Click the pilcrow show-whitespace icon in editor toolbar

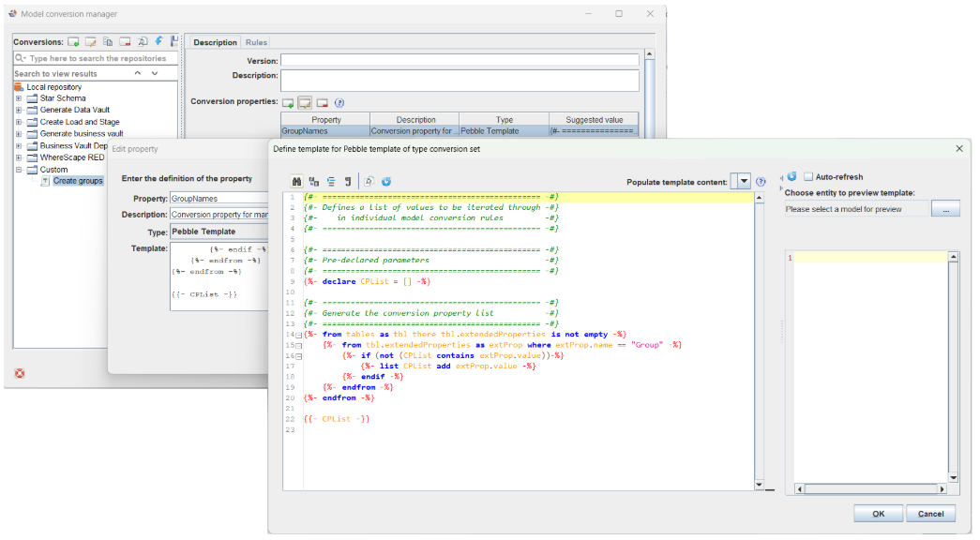pyautogui.click(x=347, y=181)
